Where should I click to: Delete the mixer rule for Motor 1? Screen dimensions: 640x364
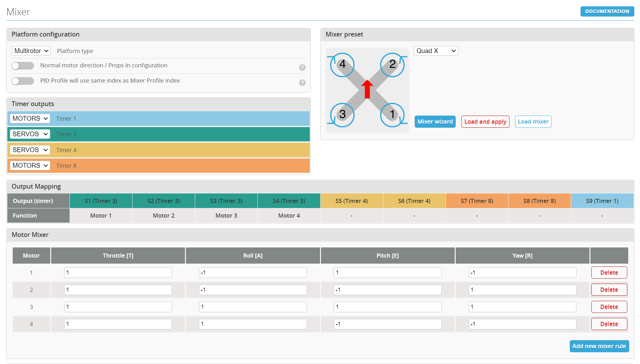point(609,272)
